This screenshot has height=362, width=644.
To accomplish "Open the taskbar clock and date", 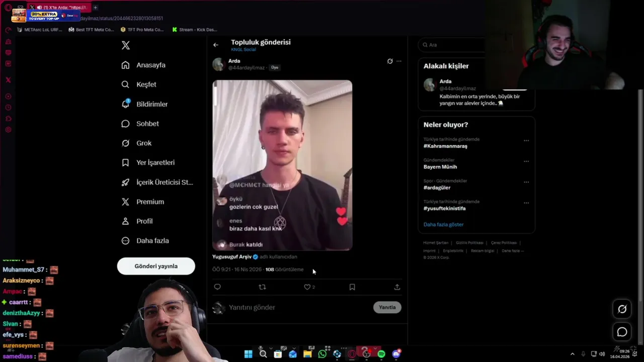I will tap(620, 354).
